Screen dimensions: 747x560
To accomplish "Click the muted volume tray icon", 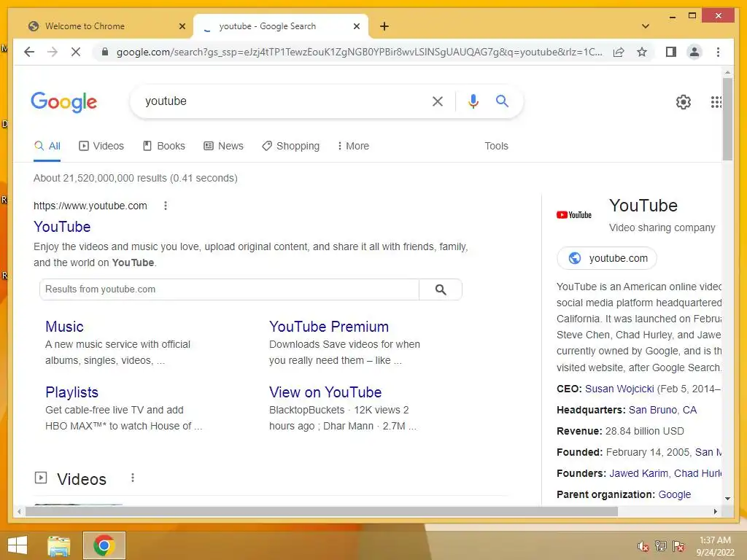I will [643, 546].
